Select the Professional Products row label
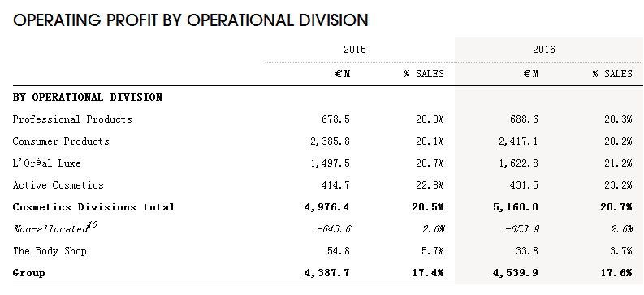 coord(72,119)
